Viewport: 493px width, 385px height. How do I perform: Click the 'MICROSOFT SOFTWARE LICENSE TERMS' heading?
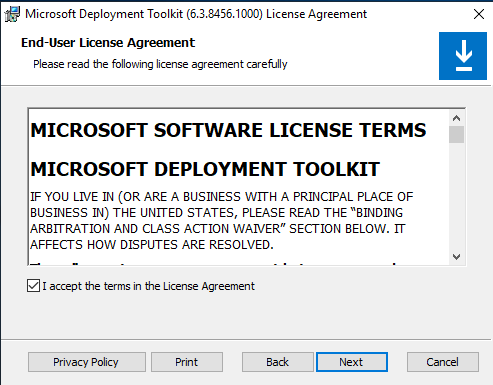point(228,130)
